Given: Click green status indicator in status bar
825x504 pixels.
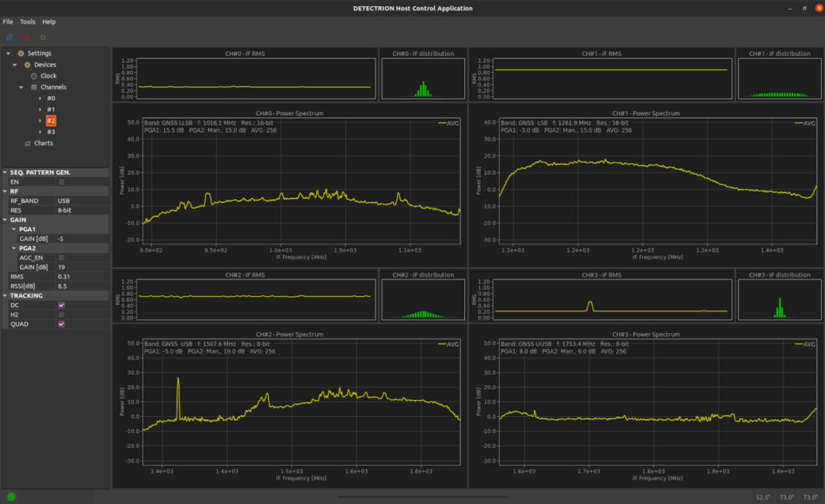Looking at the screenshot, I should coord(11,497).
